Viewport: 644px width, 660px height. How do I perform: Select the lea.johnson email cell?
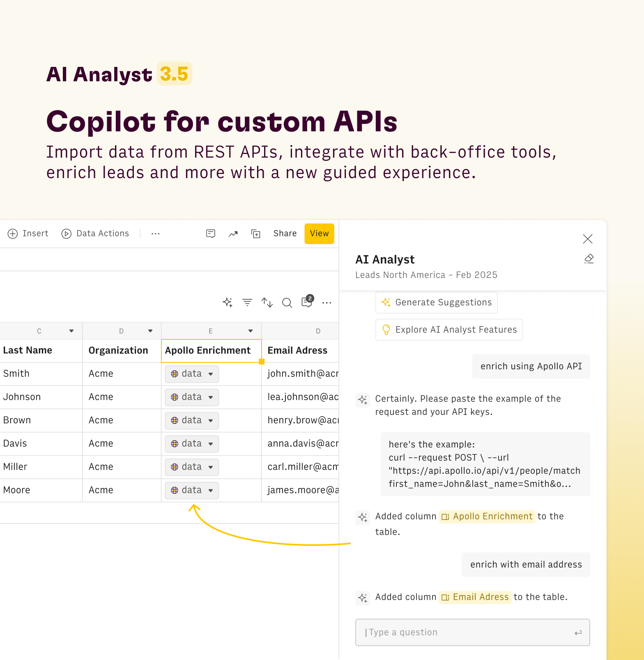pos(300,397)
